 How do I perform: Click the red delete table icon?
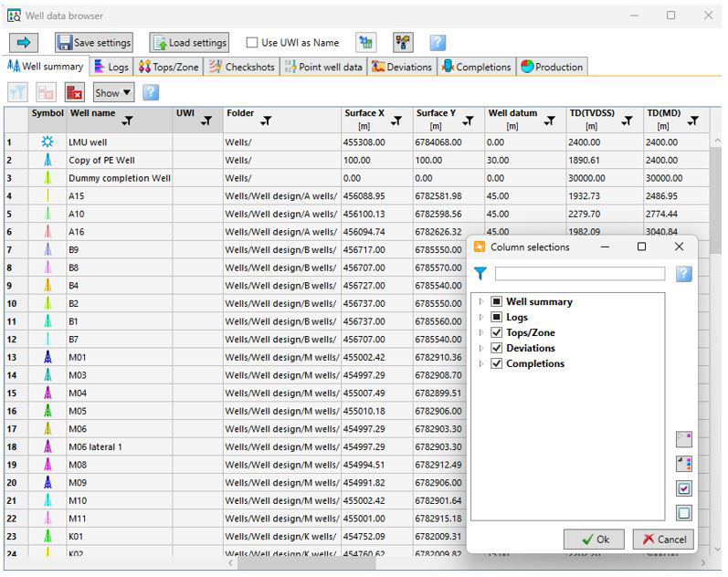pyautogui.click(x=74, y=92)
